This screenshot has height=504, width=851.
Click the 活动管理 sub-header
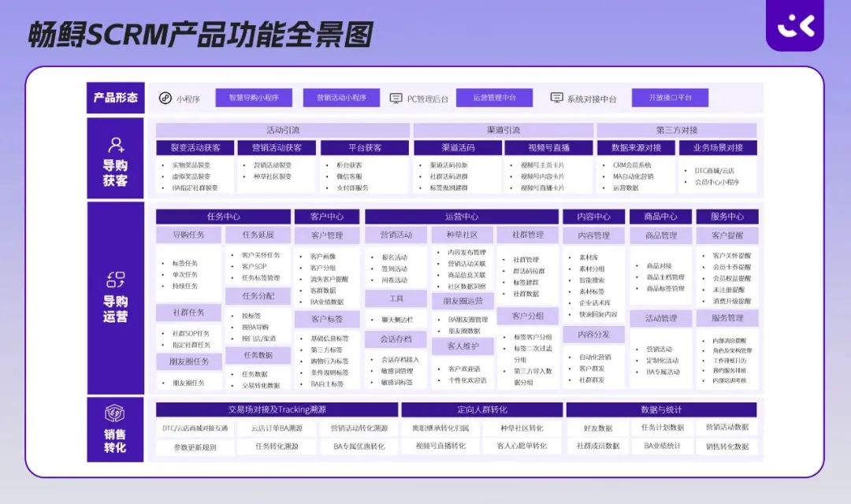point(660,318)
